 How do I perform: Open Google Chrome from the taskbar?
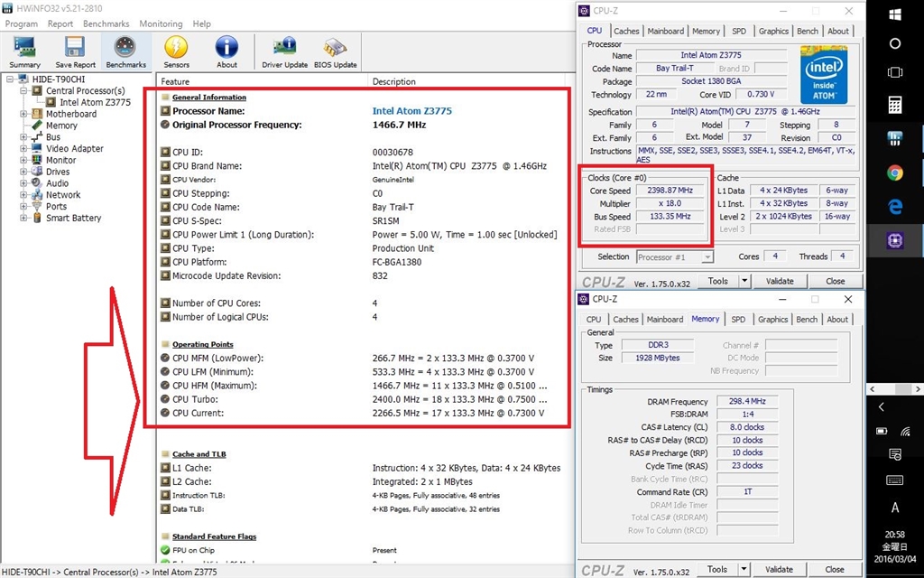point(895,172)
